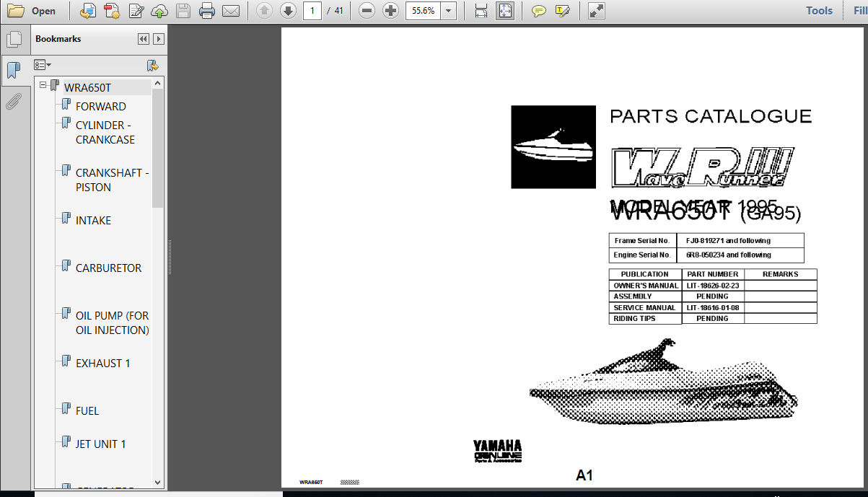Click the PARTS CATALOGUE title text
The width and height of the screenshot is (868, 497).
point(711,116)
